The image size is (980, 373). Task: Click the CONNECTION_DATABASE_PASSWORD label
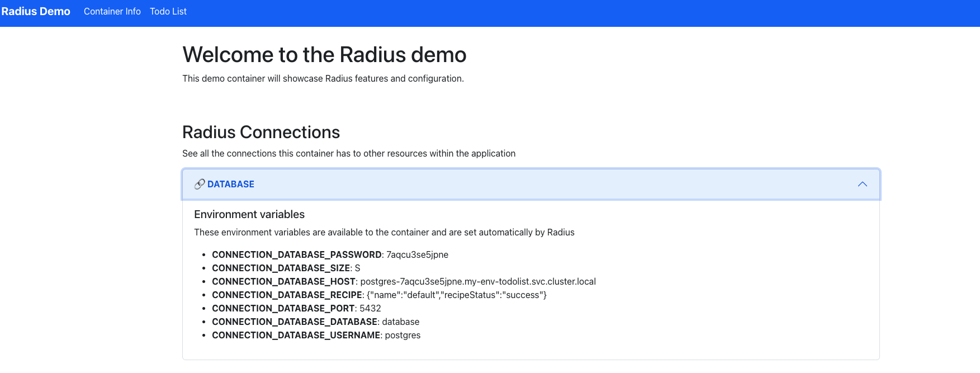click(x=297, y=254)
